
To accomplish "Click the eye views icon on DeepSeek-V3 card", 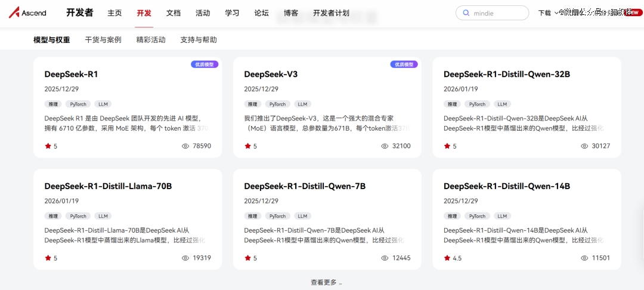I will pyautogui.click(x=385, y=146).
